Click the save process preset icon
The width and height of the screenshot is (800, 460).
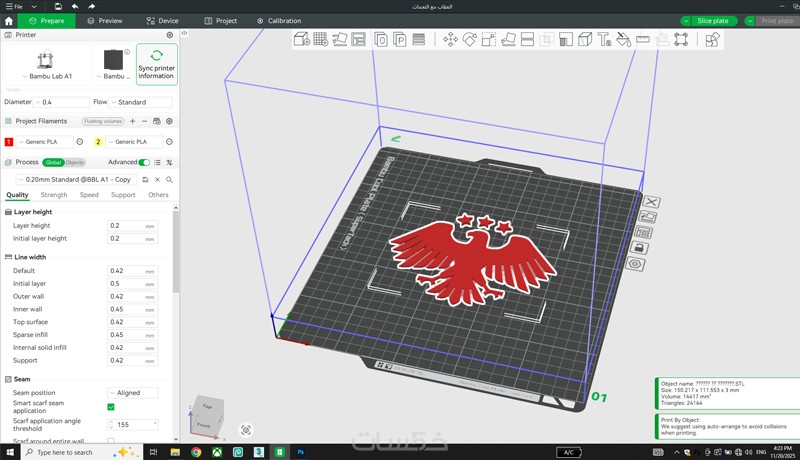tap(145, 180)
